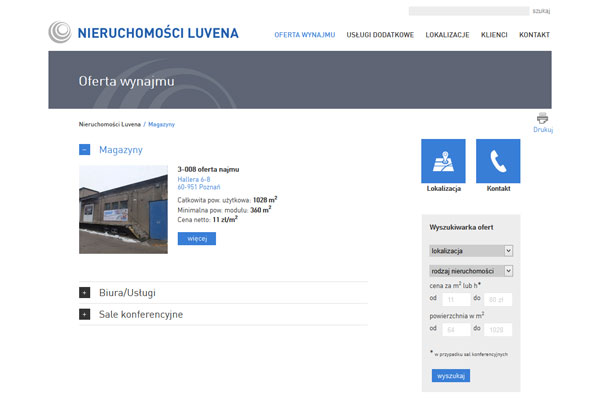Click the wyszukaj search button
This screenshot has width=600, height=400.
[x=451, y=376]
